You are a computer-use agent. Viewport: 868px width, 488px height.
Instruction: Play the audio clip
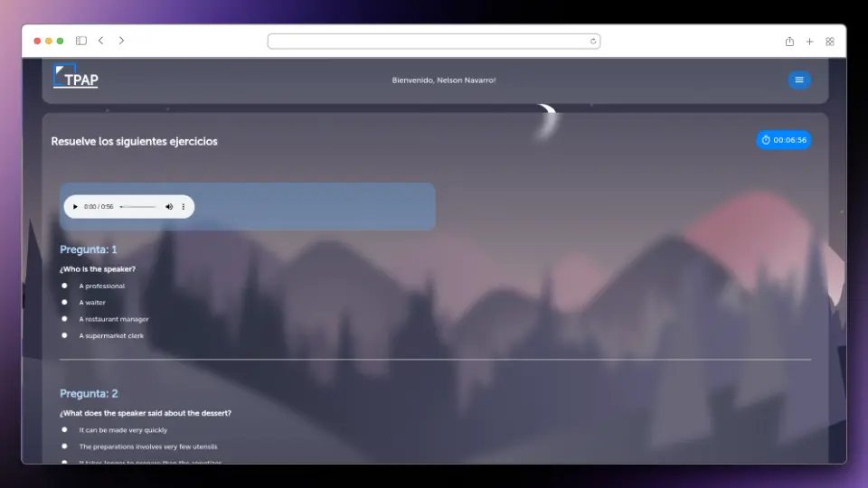coord(75,207)
